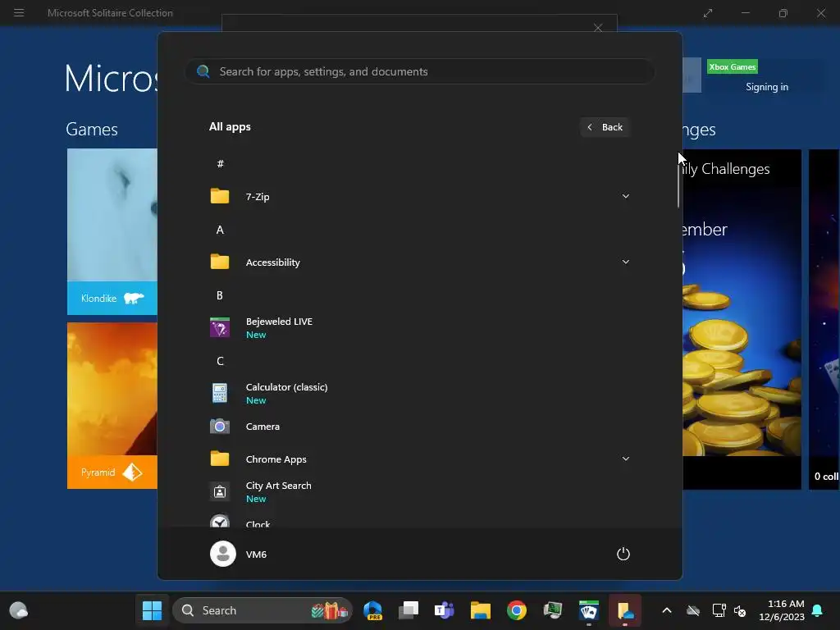Open the monitor app taskbar icon
Viewport: 840px width, 630px height.
pyautogui.click(x=552, y=610)
